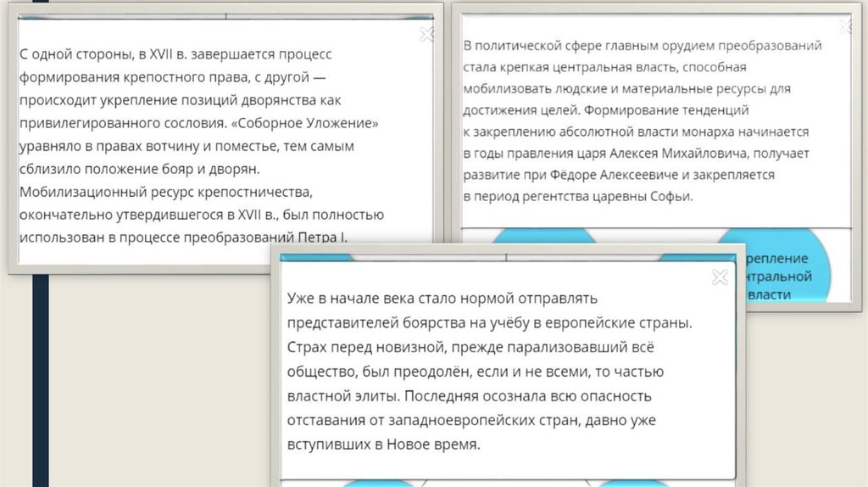Close the popup about serfdom and Соборное Уложение
Image resolution: width=868 pixels, height=487 pixels.
coord(428,34)
